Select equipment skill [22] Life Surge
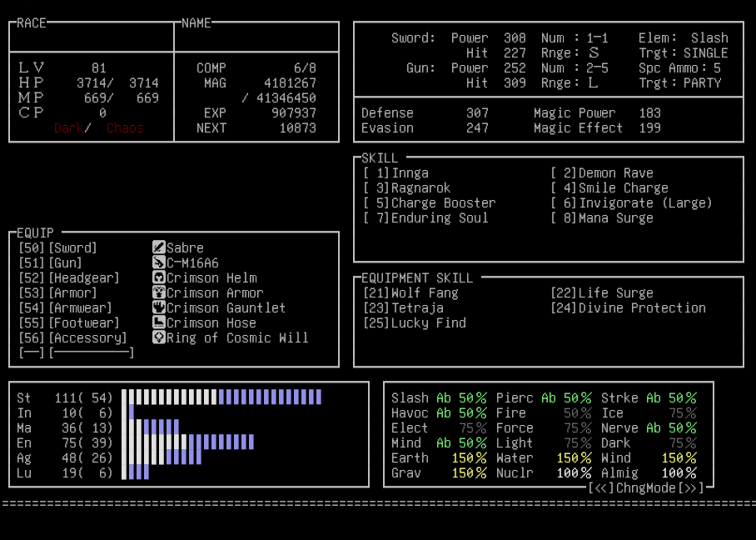 (602, 293)
